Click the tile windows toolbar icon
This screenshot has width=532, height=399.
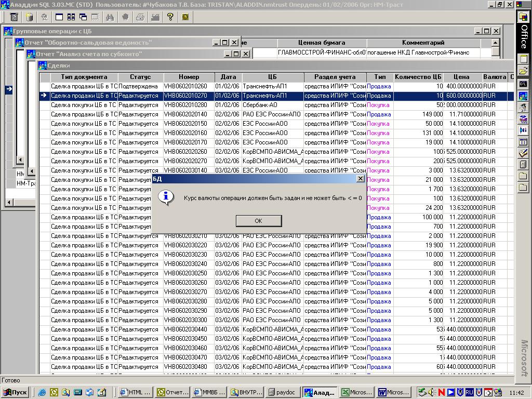pos(71,17)
